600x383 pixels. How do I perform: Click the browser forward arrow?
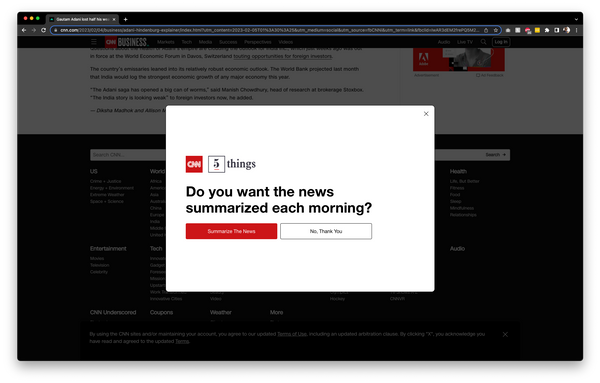click(34, 30)
